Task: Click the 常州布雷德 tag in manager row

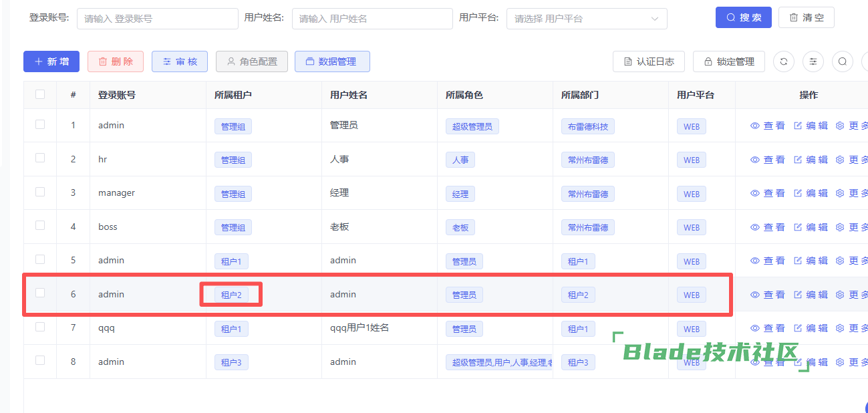Action: pyautogui.click(x=588, y=194)
